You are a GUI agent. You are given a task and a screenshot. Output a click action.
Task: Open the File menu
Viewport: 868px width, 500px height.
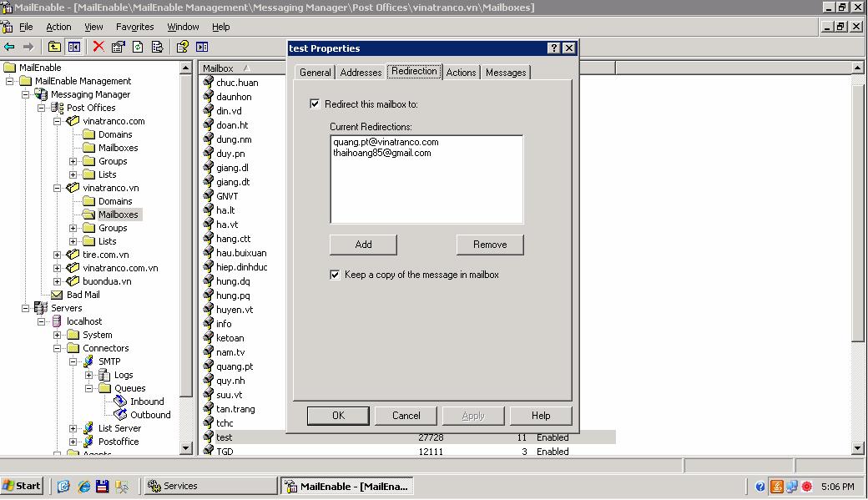click(26, 27)
